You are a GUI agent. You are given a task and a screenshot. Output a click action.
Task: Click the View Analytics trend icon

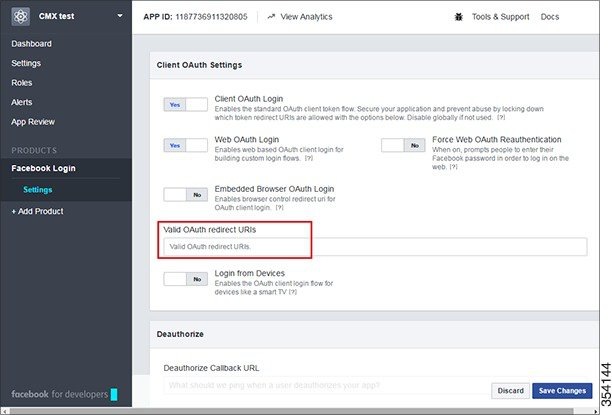[271, 17]
